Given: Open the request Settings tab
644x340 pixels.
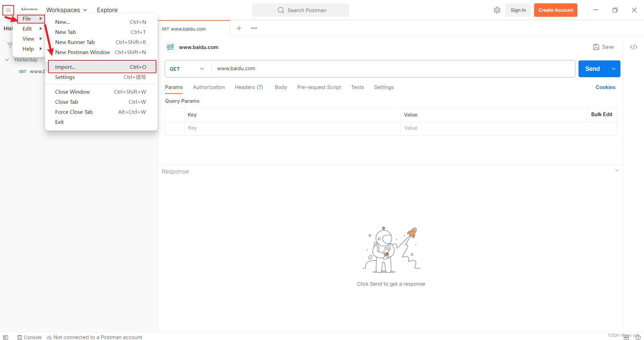Looking at the screenshot, I should (x=384, y=87).
